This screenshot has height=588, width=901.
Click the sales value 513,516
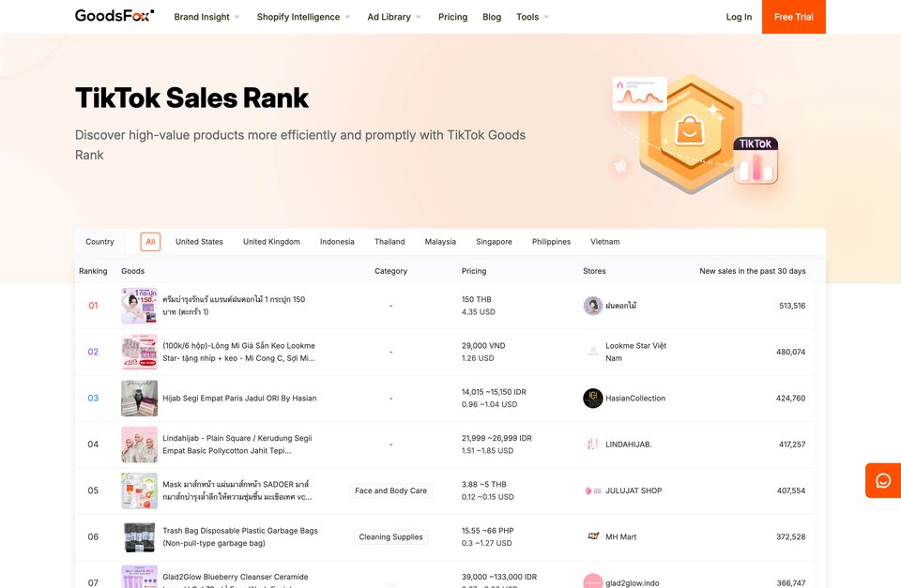(792, 306)
